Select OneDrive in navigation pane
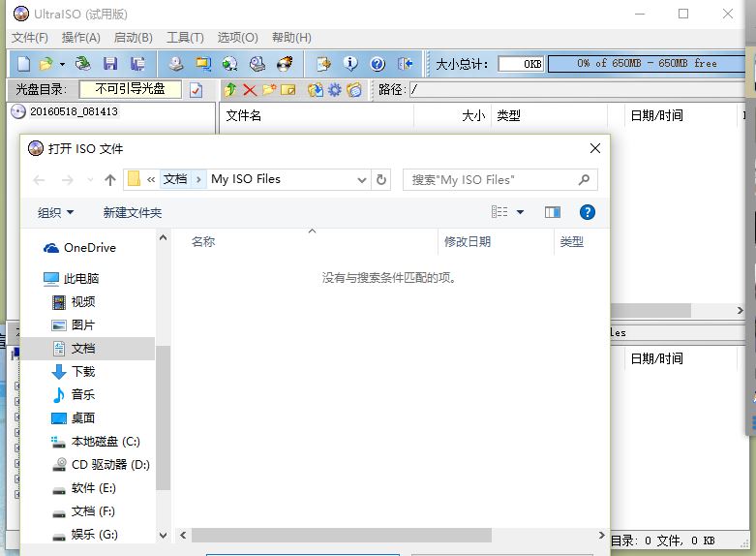This screenshot has height=556, width=756. 79,248
